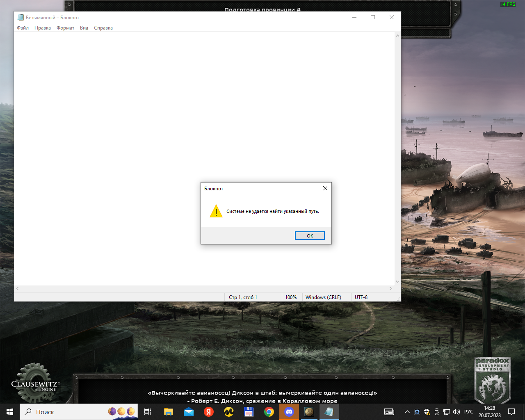Click the warning triangle in the dialog
This screenshot has height=420, width=525.
(216, 211)
